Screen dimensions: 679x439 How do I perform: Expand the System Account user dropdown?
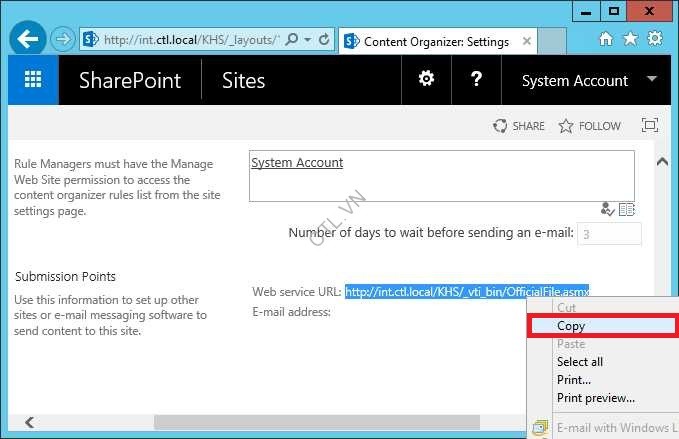(x=653, y=79)
